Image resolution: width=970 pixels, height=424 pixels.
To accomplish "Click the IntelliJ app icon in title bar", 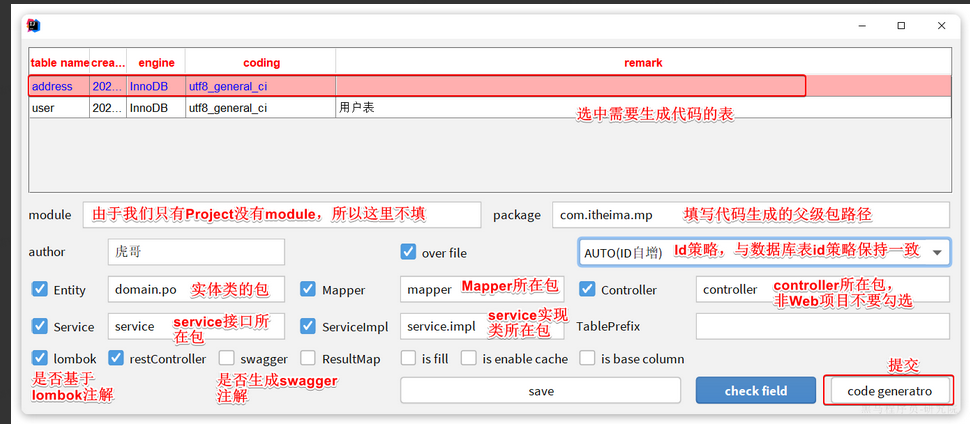I will coord(34,26).
